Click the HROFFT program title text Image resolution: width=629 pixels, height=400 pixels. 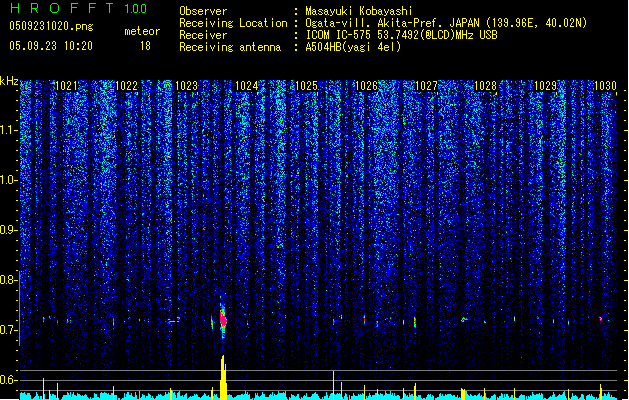coord(61,8)
